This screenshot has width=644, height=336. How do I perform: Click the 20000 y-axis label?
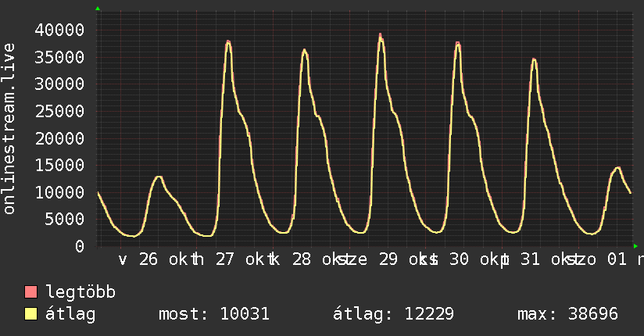tap(59, 138)
